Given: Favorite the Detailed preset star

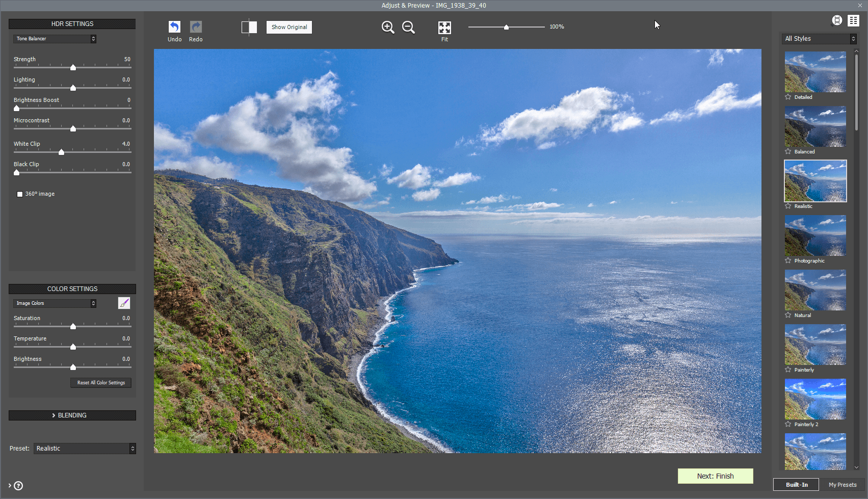Looking at the screenshot, I should pyautogui.click(x=788, y=97).
